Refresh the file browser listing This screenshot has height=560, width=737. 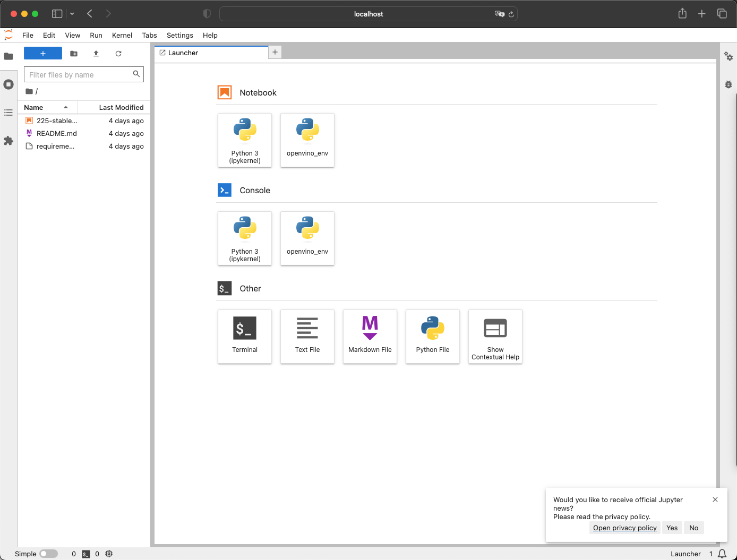118,54
